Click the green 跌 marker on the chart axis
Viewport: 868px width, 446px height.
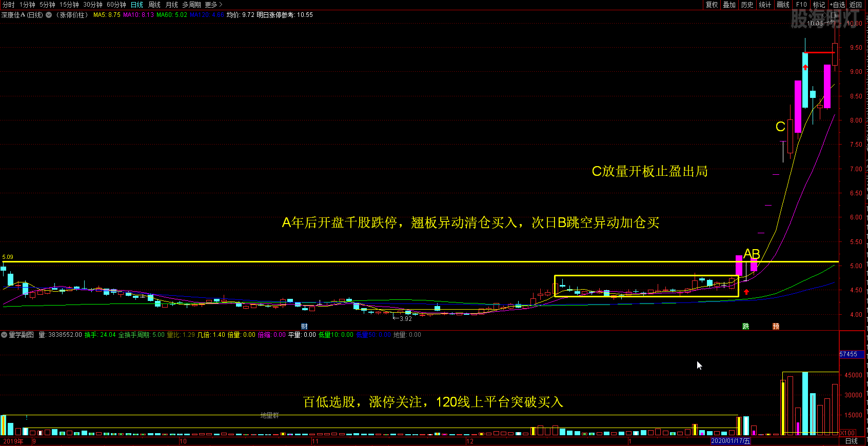[x=746, y=327]
